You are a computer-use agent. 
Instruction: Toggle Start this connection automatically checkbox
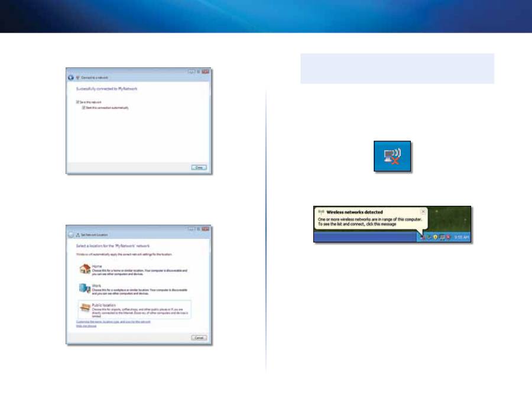point(83,108)
